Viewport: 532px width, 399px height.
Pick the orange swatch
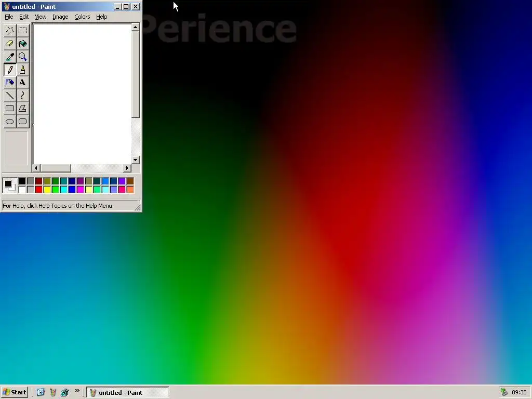pos(130,189)
